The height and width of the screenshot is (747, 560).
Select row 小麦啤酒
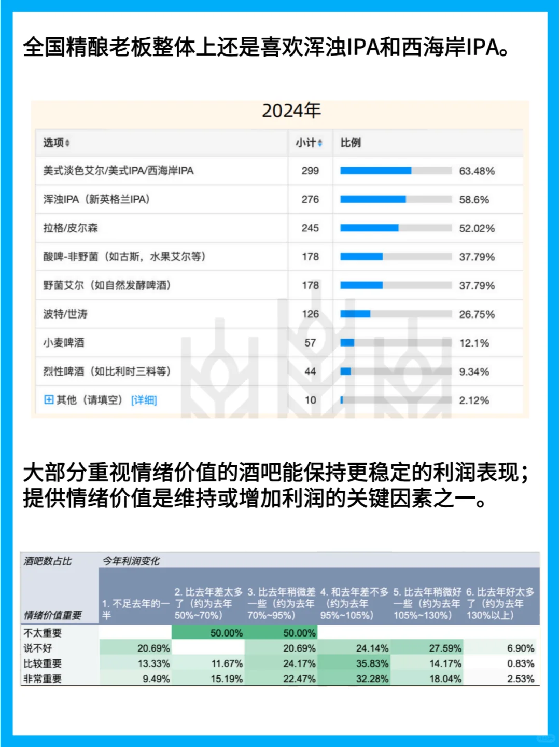click(x=279, y=342)
